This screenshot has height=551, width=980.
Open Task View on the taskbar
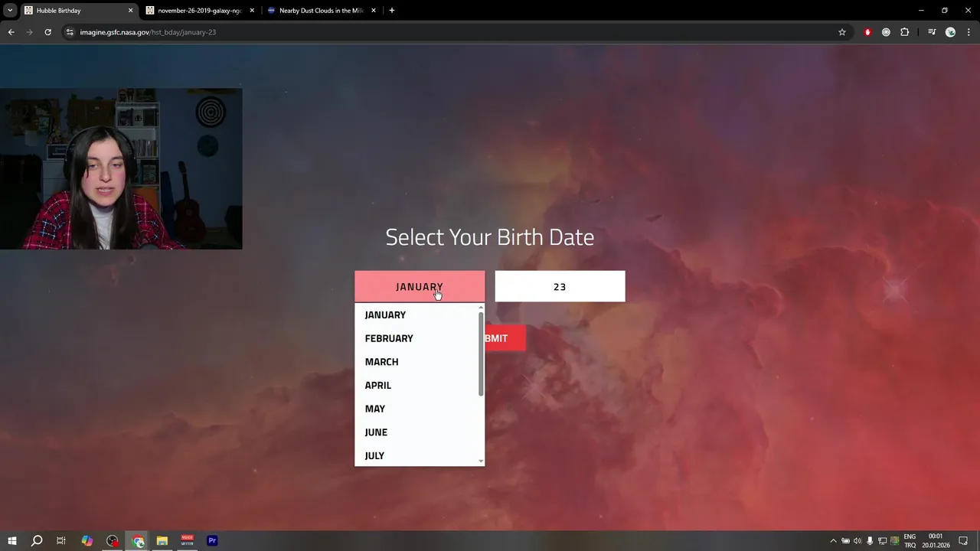[61, 541]
